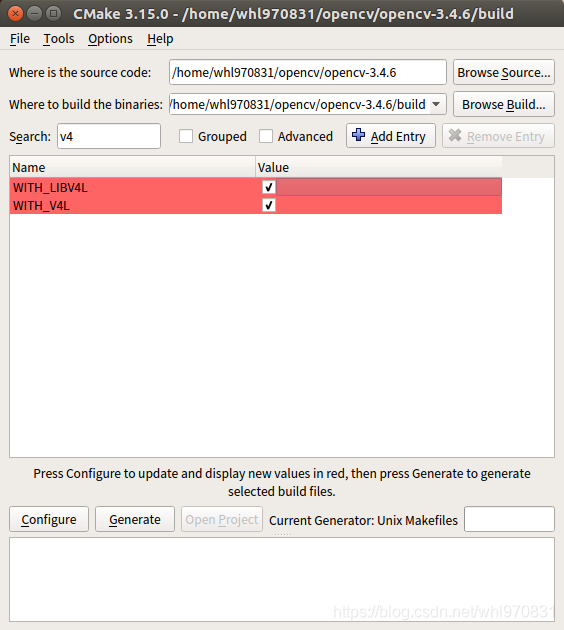
Task: Uncheck the WITH_LIBV4L checkbox
Action: 269,187
